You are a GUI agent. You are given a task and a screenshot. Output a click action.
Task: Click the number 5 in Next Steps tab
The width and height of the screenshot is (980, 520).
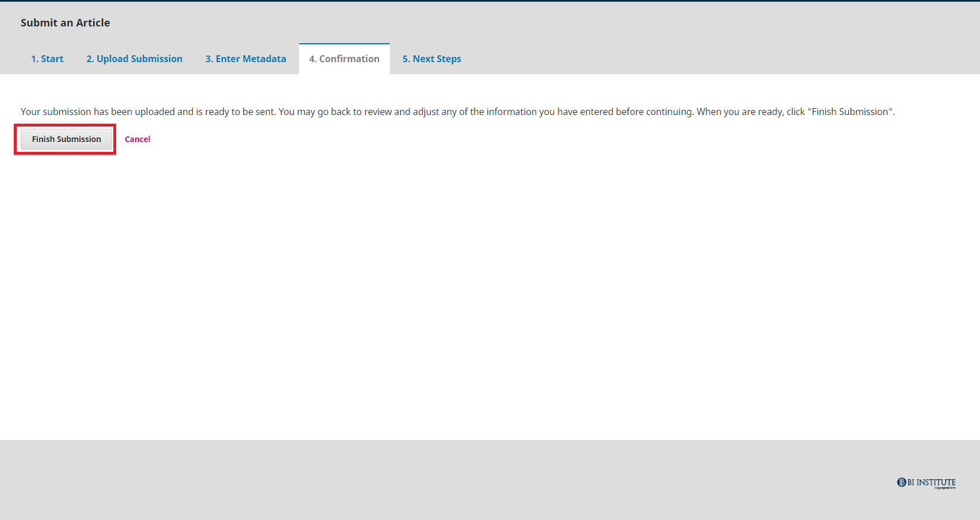[x=405, y=59]
